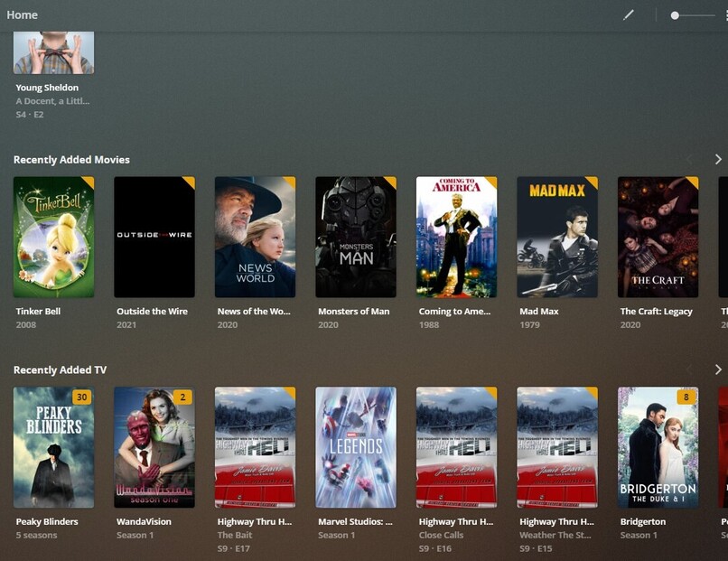Viewport: 728px width, 561px height.
Task: Click 'Season 1' under WandaVision
Action: pyautogui.click(x=135, y=535)
